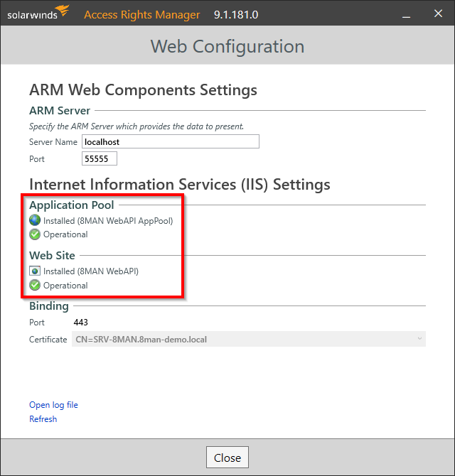Click the Certificate label
The image size is (455, 476).
(48, 339)
